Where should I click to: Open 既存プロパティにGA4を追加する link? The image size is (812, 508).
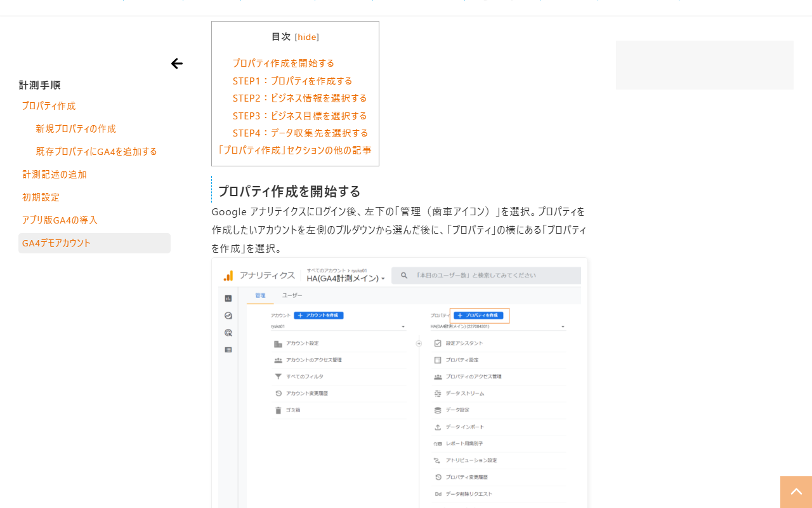pyautogui.click(x=96, y=151)
